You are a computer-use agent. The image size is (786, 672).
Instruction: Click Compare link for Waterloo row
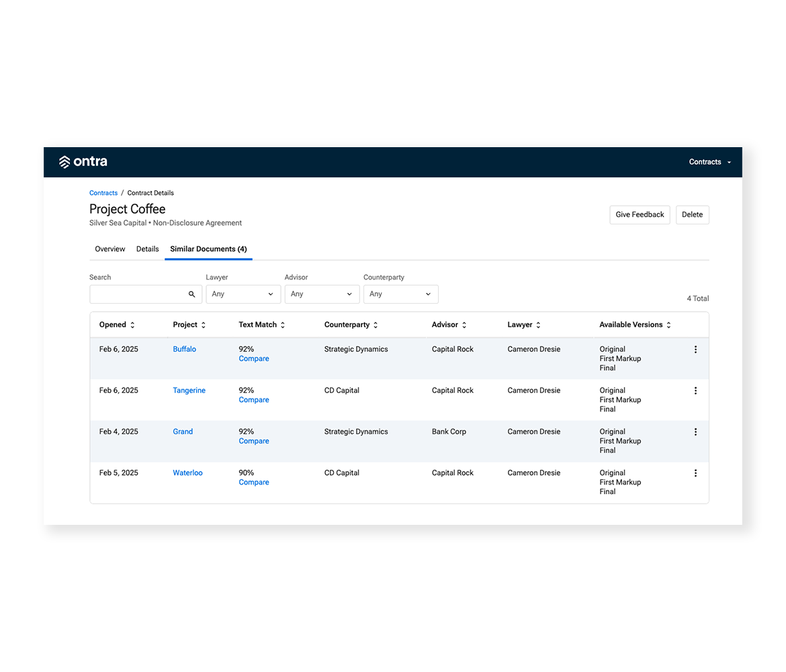point(254,482)
